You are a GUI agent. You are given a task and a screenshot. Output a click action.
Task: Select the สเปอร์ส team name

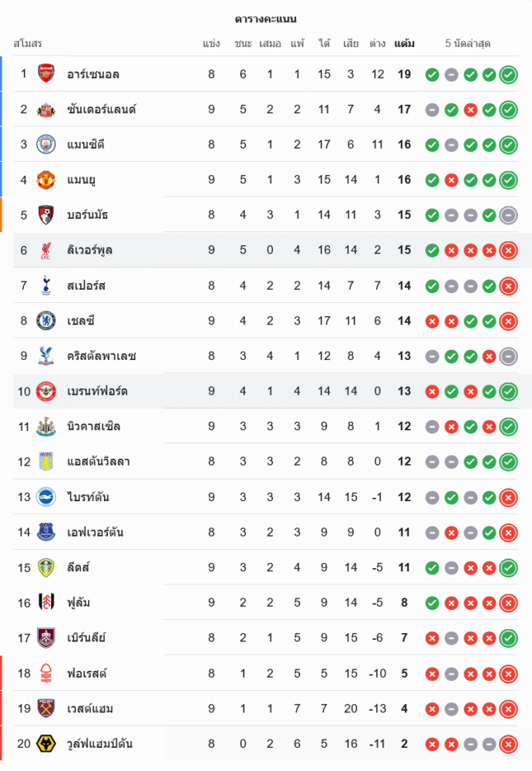point(86,286)
